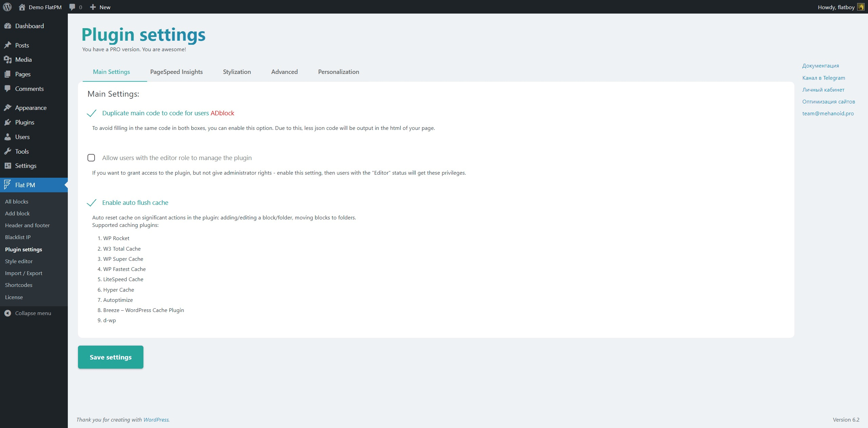868x428 pixels.
Task: Open the Personalization tab
Action: coord(338,72)
